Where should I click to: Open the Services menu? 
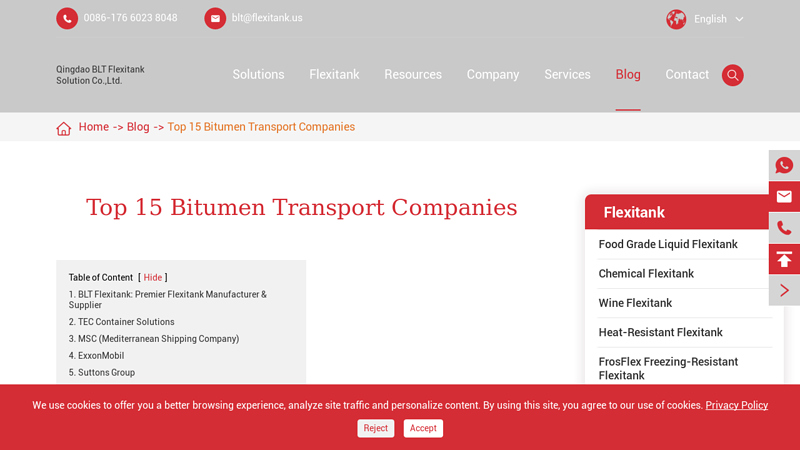click(567, 74)
